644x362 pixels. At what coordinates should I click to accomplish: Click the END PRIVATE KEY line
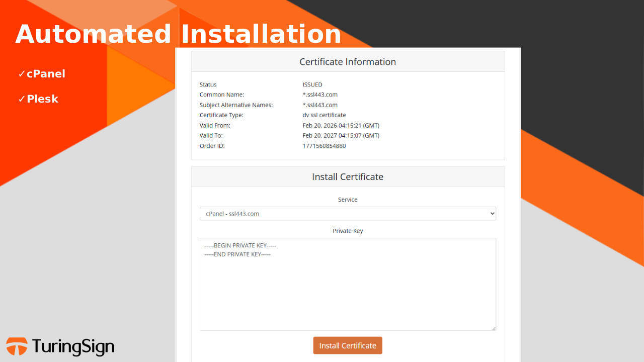click(237, 254)
